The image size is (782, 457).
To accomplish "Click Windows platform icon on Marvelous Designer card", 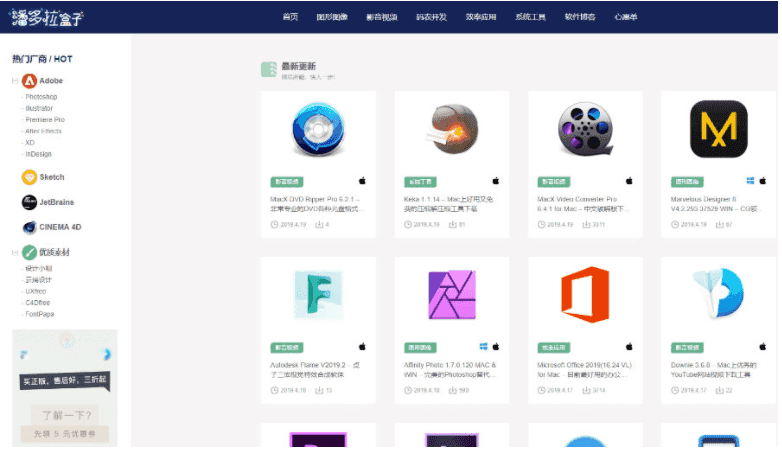I will 750,181.
